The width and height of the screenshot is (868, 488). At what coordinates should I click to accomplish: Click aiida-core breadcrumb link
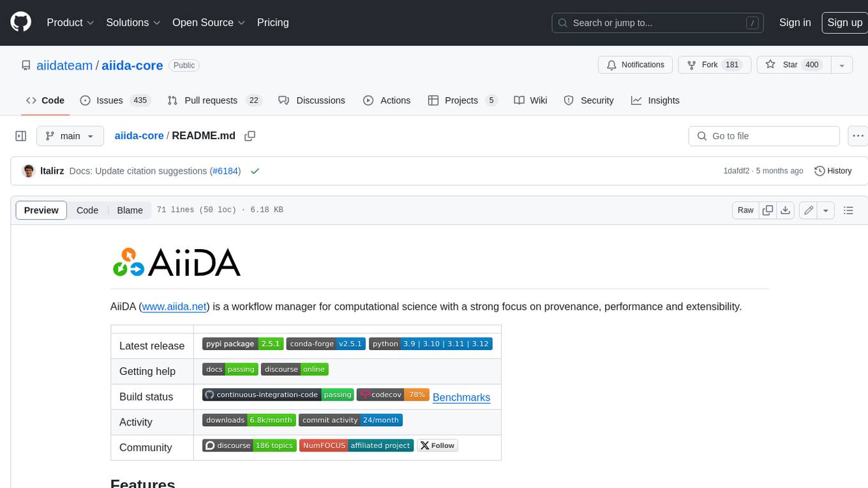(x=139, y=136)
